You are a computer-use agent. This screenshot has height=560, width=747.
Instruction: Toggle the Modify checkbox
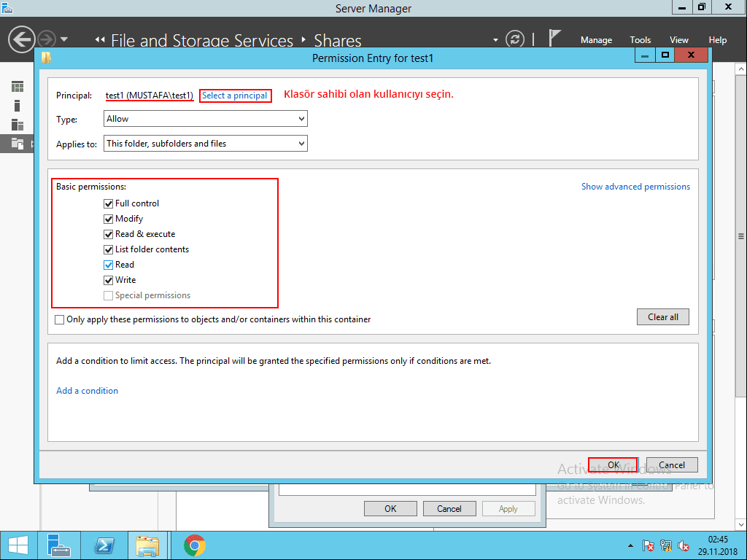[x=108, y=219]
